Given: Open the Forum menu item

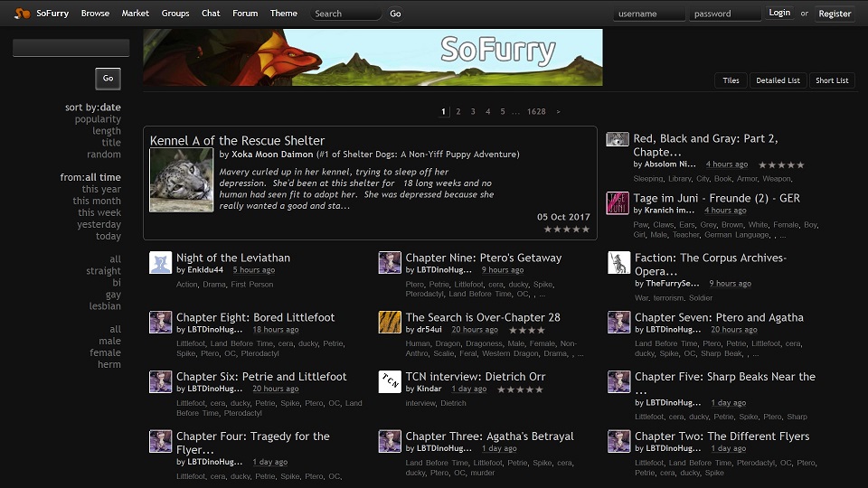Looking at the screenshot, I should [x=245, y=14].
